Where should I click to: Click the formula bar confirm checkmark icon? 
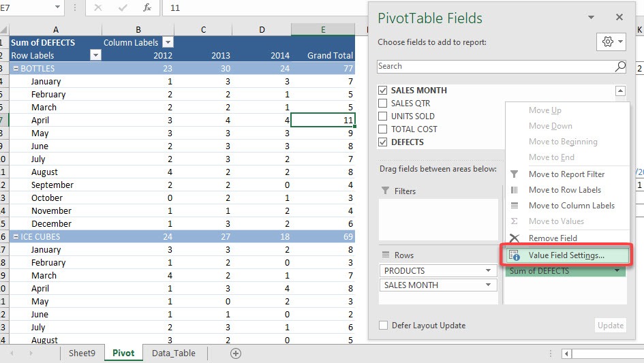pyautogui.click(x=123, y=7)
